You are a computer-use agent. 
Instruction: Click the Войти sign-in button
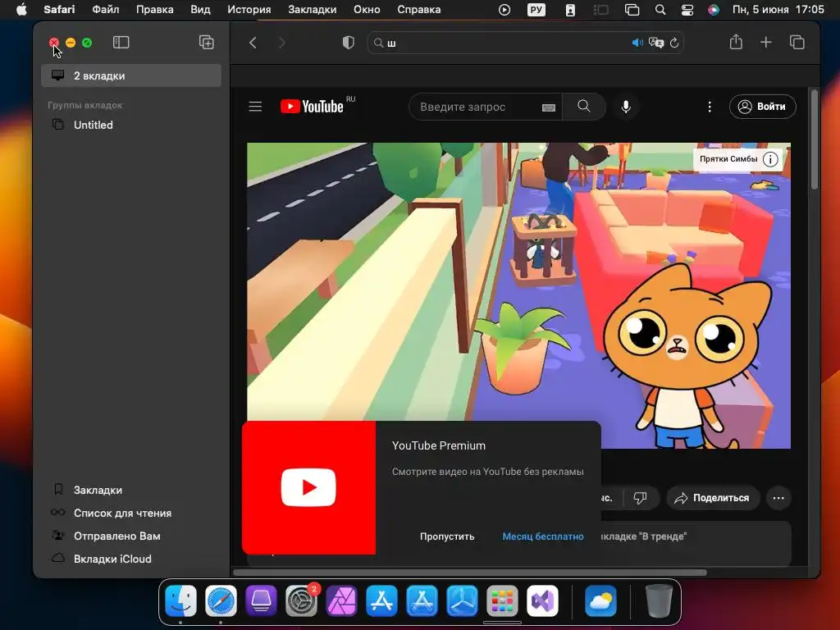pos(762,107)
